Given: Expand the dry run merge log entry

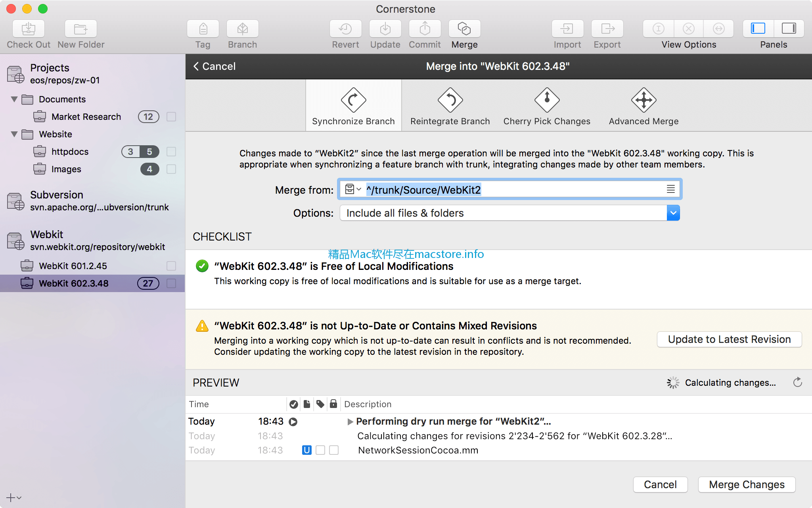Looking at the screenshot, I should click(x=350, y=421).
